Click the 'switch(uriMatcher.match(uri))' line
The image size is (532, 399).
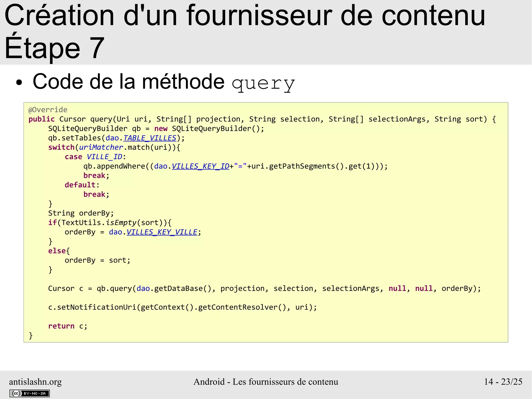114,147
